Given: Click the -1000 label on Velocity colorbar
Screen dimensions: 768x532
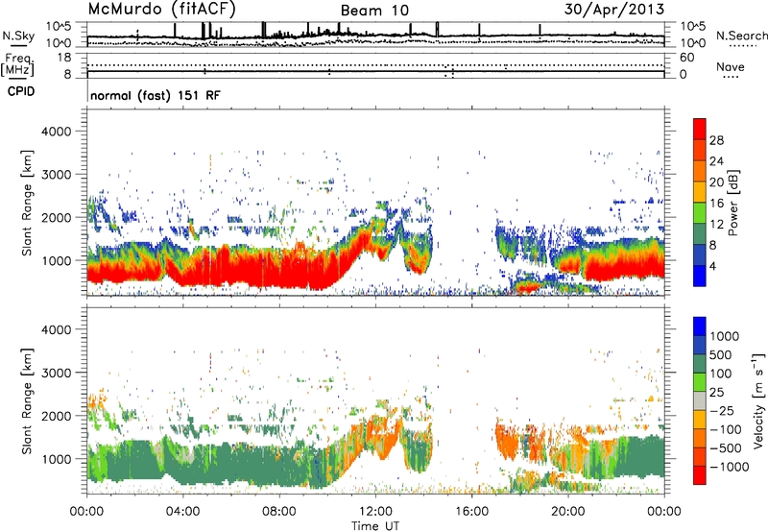Looking at the screenshot, I should 729,467.
